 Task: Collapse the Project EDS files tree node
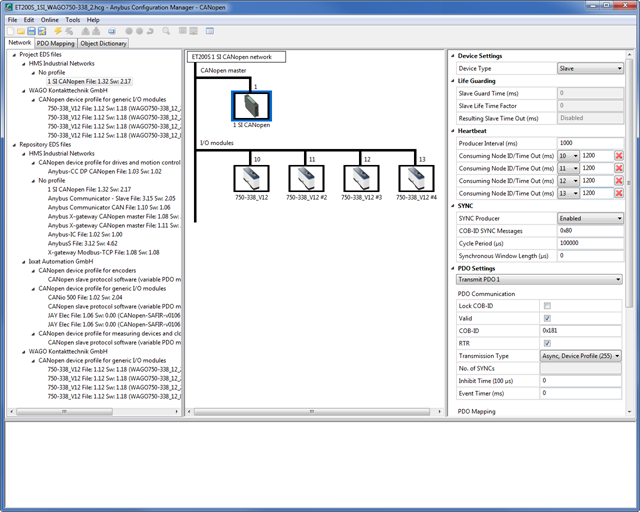[14, 55]
